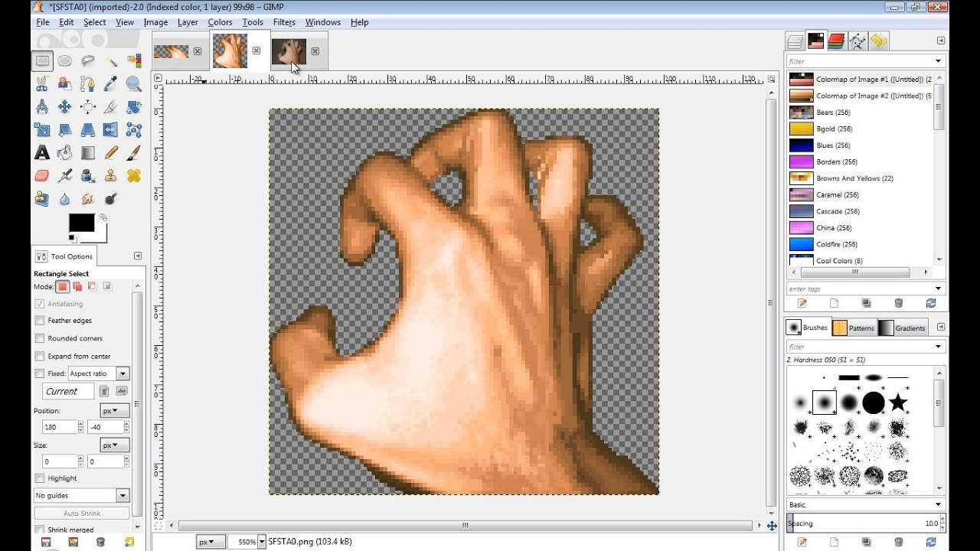Image resolution: width=980 pixels, height=551 pixels.
Task: Open the Colors menu
Action: (x=220, y=22)
